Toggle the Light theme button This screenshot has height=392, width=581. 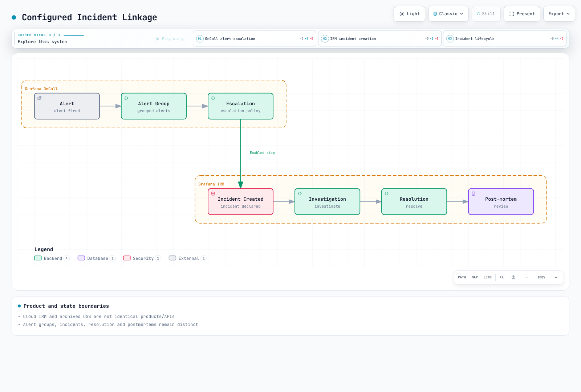click(409, 14)
